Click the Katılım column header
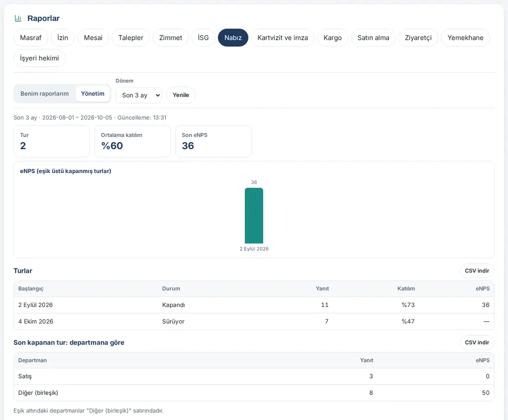 (406, 288)
